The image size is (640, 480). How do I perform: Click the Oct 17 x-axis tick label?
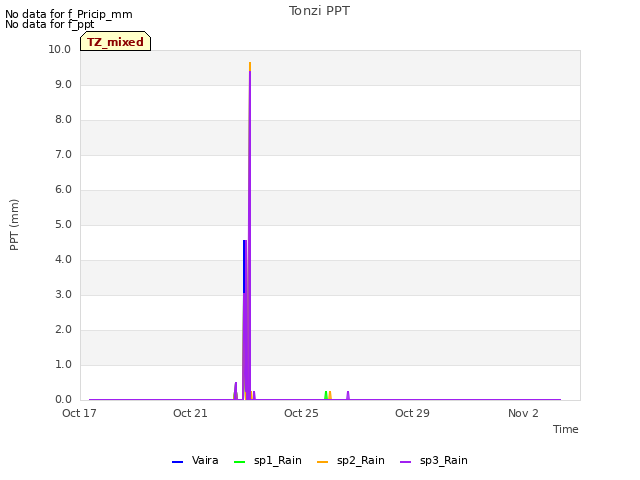pyautogui.click(x=79, y=413)
